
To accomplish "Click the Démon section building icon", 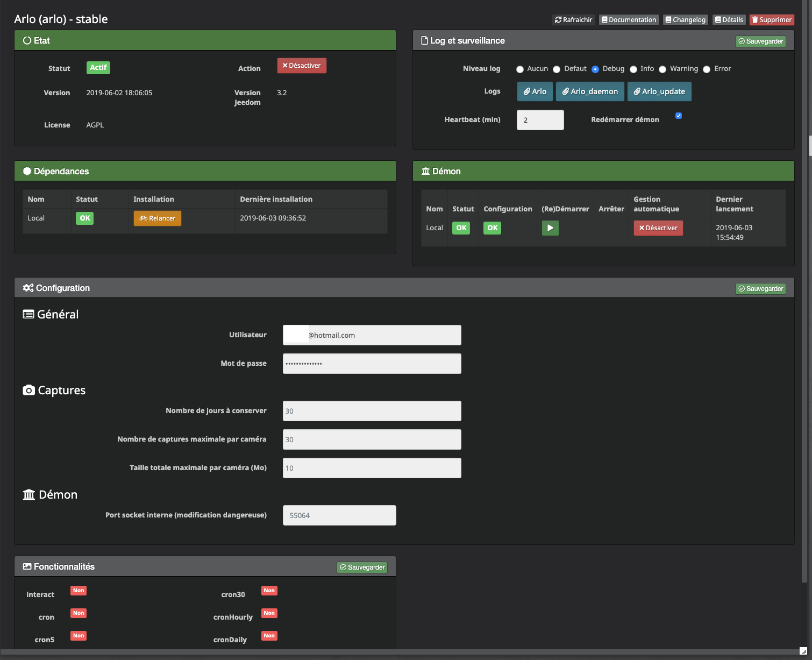I will pos(29,494).
